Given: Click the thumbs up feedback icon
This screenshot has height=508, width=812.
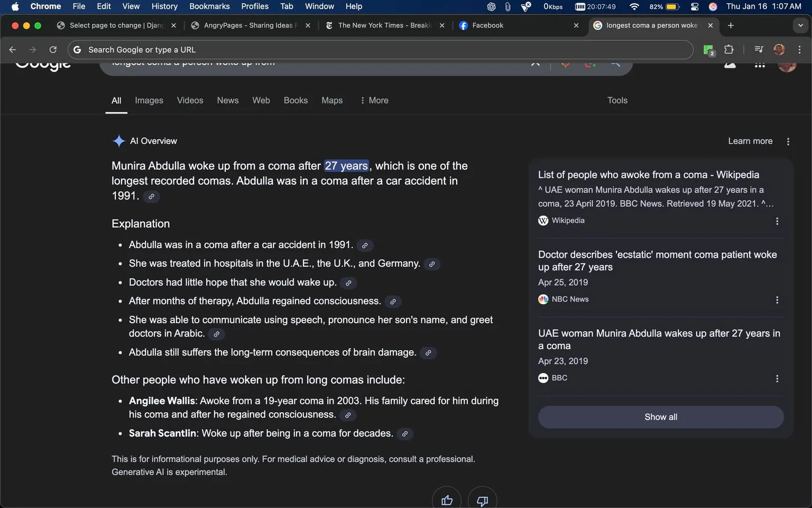Looking at the screenshot, I should coord(447,500).
